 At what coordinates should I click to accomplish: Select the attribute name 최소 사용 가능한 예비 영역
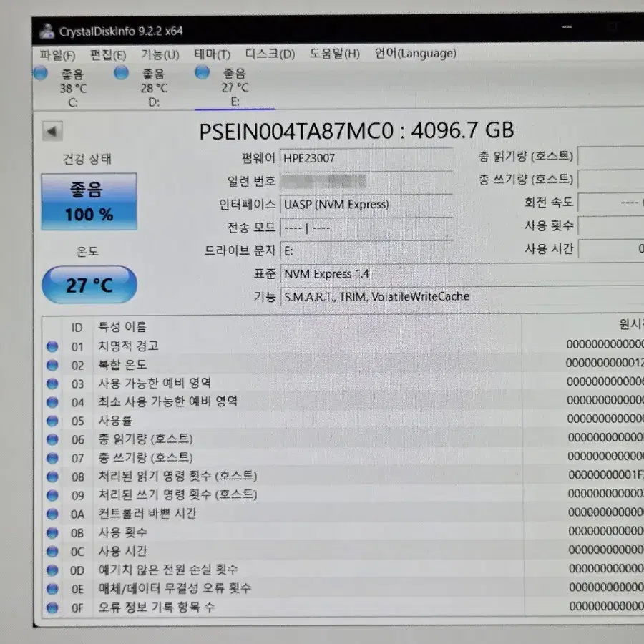pos(167,401)
